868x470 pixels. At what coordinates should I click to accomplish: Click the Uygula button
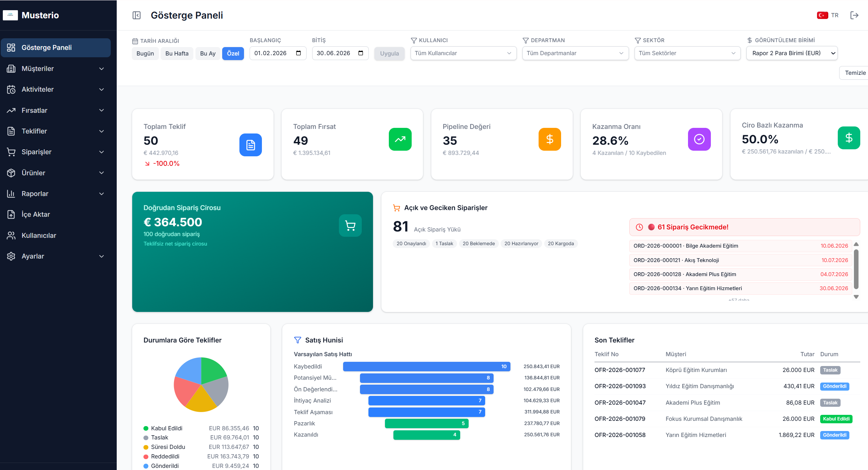390,53
